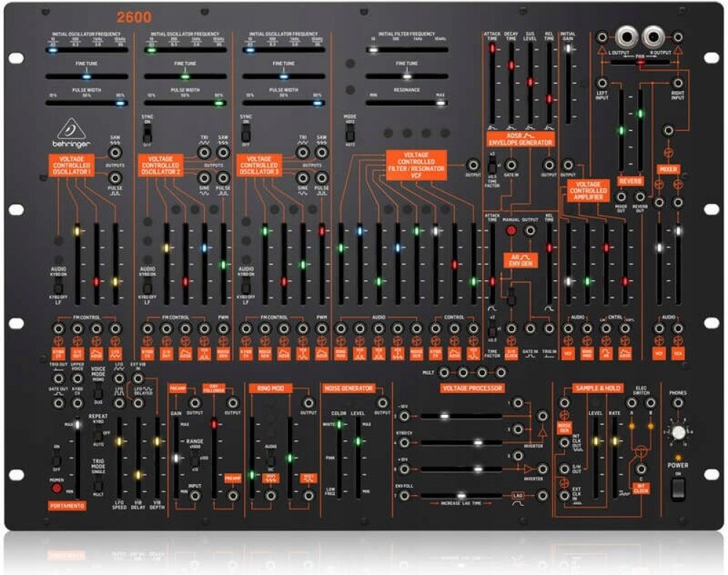Viewport: 728px width, 575px height.
Task: Flip the main POWER switch
Action: (x=677, y=488)
